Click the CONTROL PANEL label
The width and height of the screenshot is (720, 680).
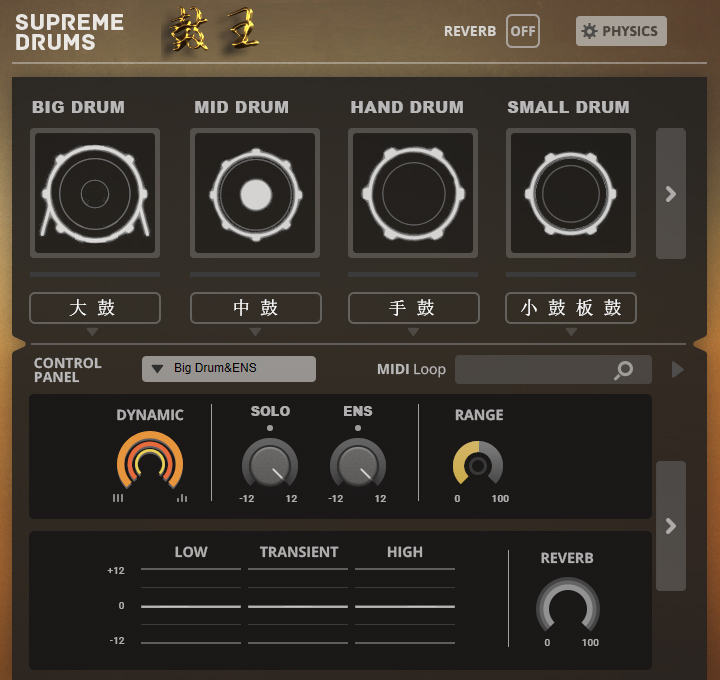[68, 370]
